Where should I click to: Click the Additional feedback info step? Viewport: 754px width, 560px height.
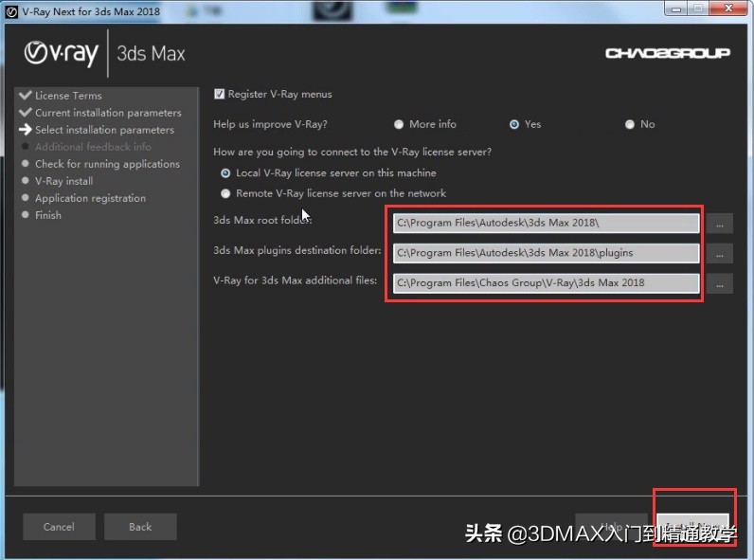click(x=93, y=147)
